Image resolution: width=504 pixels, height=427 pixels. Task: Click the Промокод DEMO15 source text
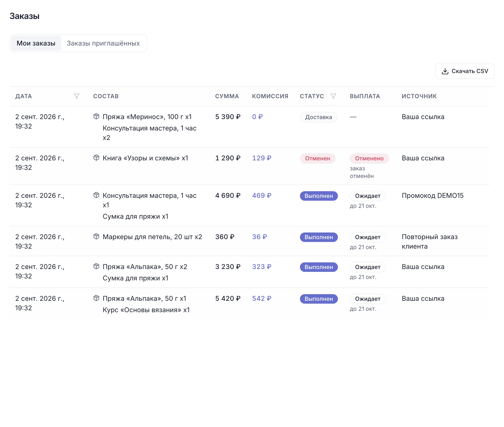click(433, 195)
